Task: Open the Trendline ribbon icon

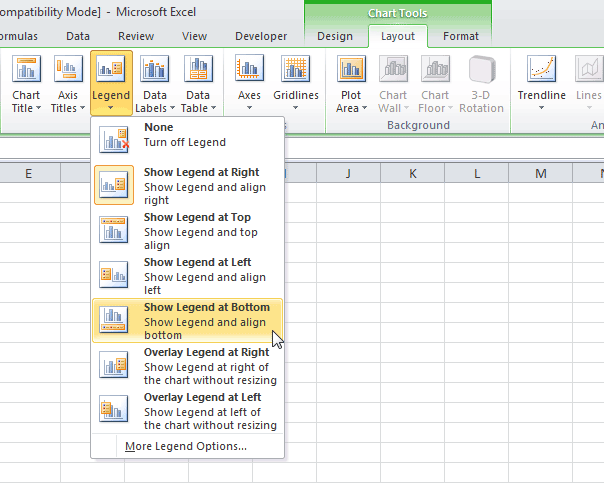Action: [542, 69]
